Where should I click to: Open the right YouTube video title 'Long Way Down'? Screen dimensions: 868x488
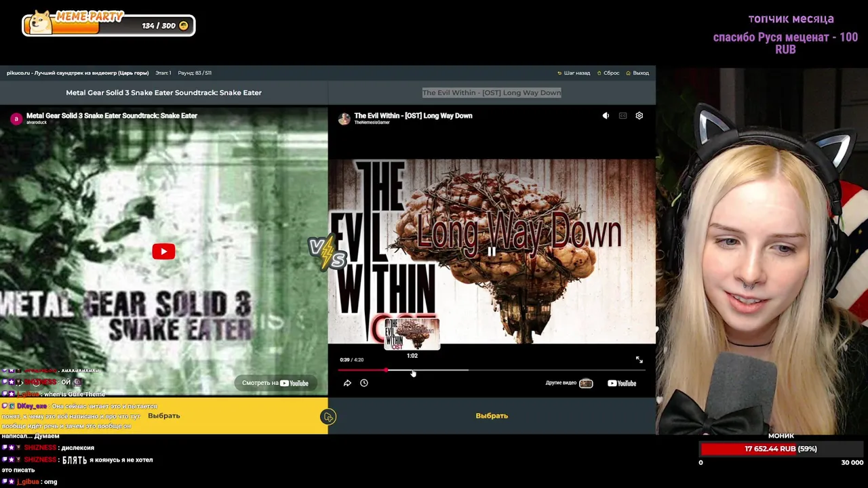point(413,116)
